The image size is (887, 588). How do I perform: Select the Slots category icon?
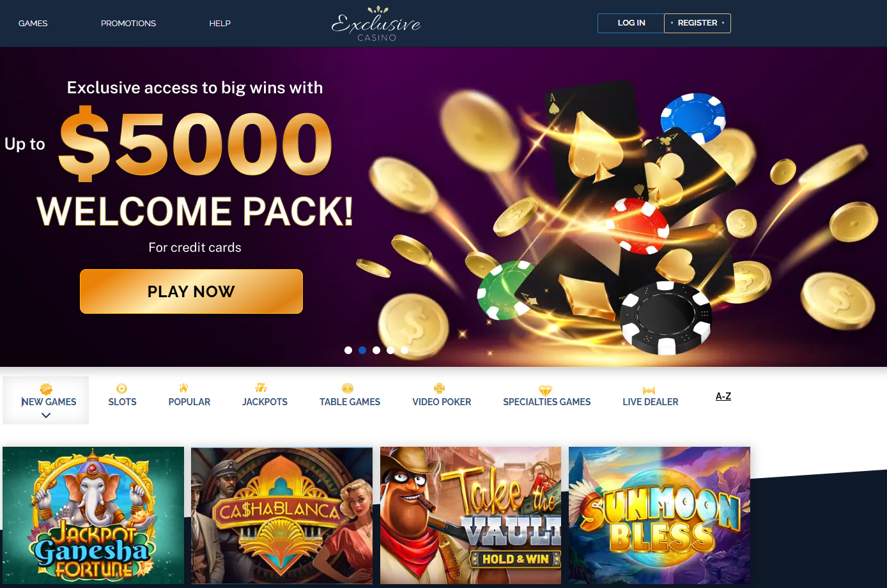pyautogui.click(x=122, y=389)
